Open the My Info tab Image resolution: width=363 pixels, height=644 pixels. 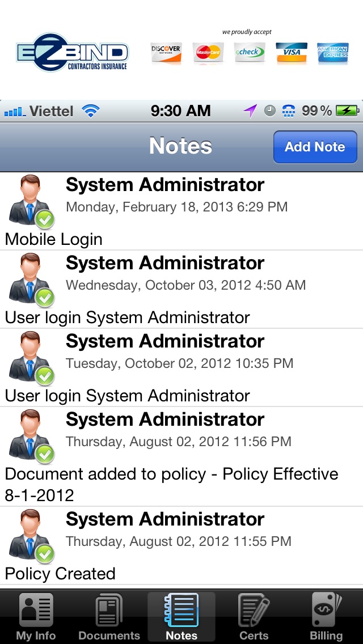pos(36,617)
